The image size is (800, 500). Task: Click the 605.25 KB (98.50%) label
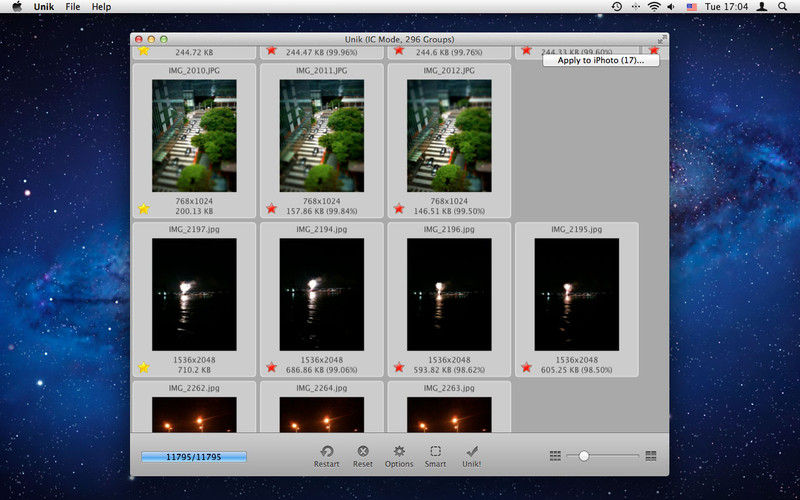point(577,369)
